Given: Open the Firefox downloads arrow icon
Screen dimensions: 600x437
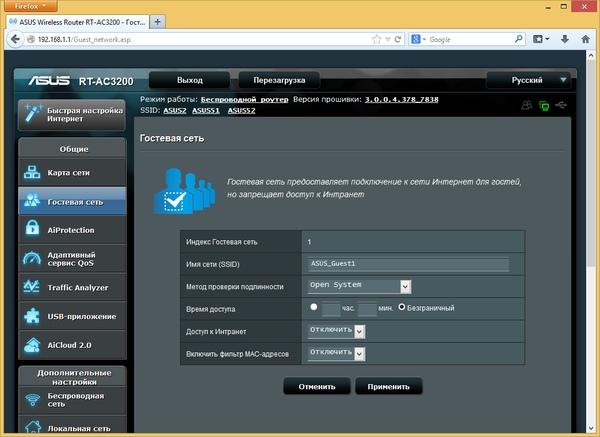Looking at the screenshot, I should [565, 39].
